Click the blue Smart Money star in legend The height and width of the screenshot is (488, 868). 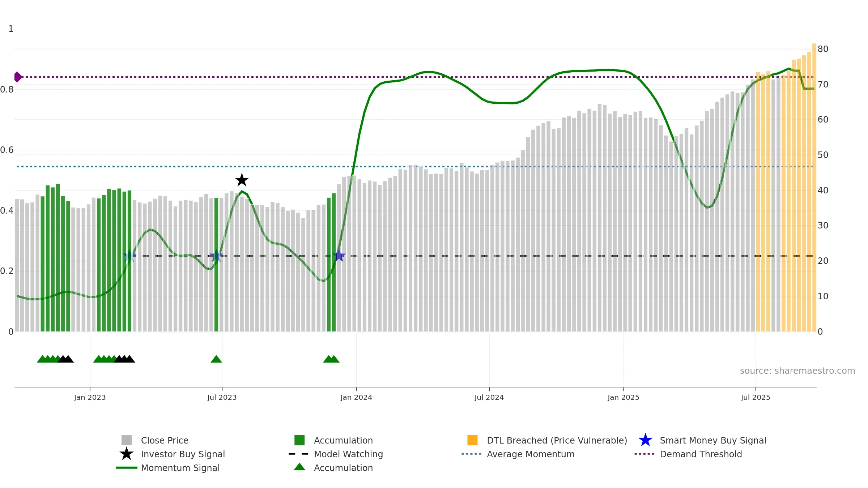(645, 440)
